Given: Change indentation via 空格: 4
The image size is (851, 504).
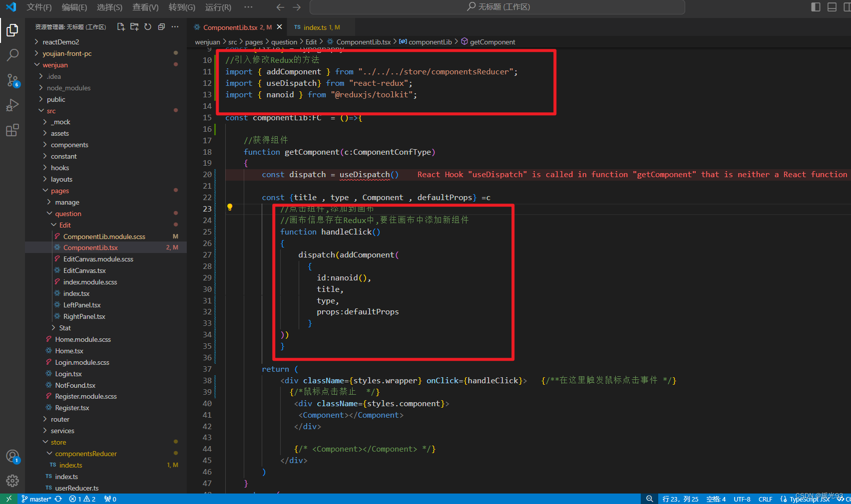Looking at the screenshot, I should 716,499.
